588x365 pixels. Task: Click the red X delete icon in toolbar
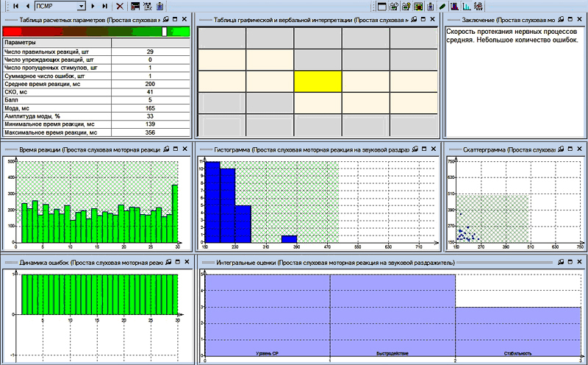tap(120, 6)
